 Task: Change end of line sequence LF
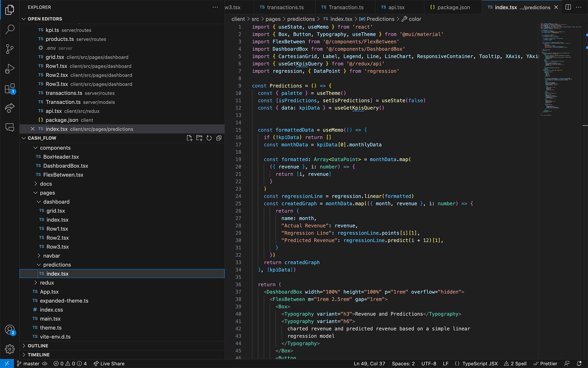click(x=446, y=363)
